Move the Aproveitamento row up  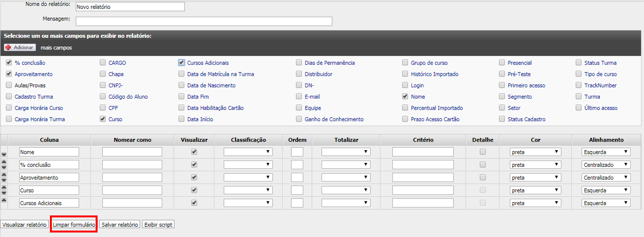click(4, 175)
